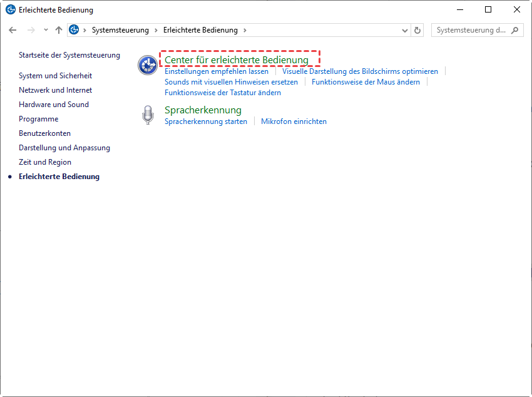Go to Startseite der Systemsteuerung

click(x=69, y=55)
